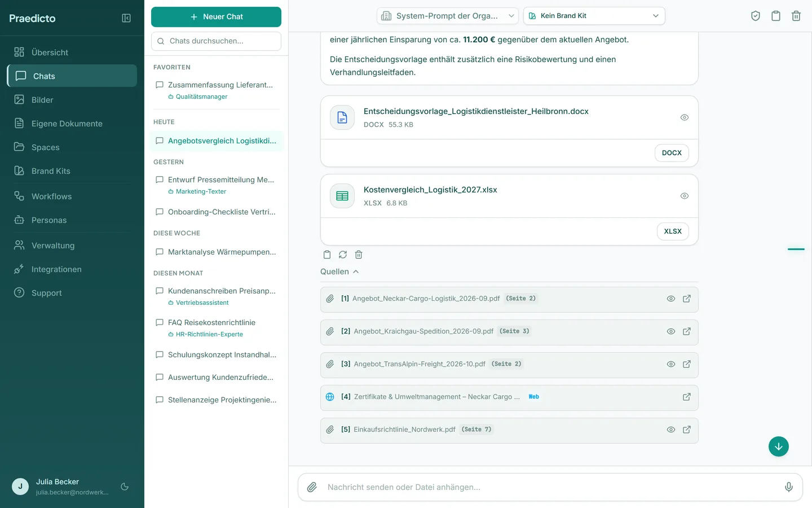The image size is (812, 508).
Task: Click the paperclip attach icon in message box
Action: (x=312, y=487)
